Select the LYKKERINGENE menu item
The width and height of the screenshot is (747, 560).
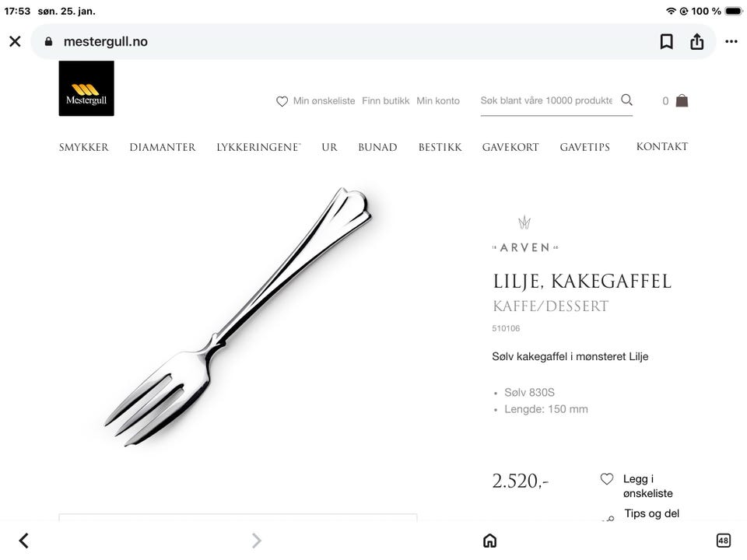point(258,147)
